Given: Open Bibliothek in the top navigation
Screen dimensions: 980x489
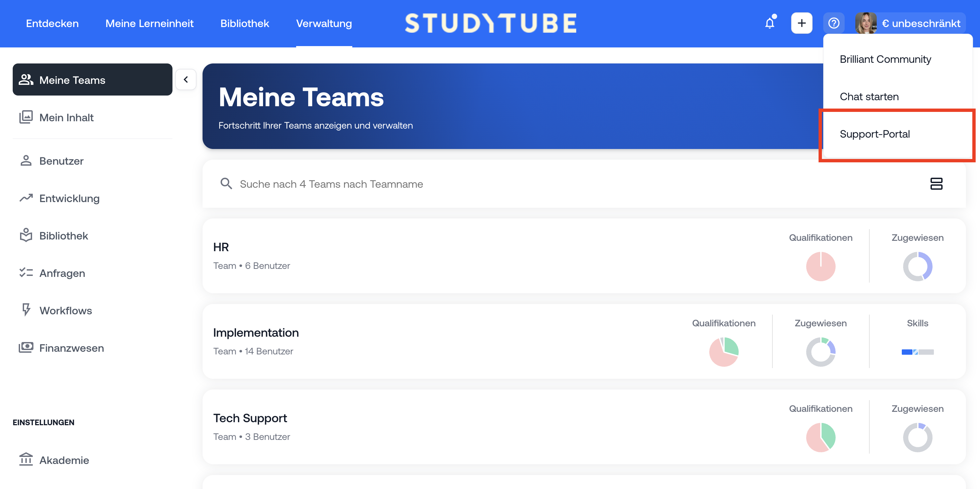Looking at the screenshot, I should pos(245,23).
